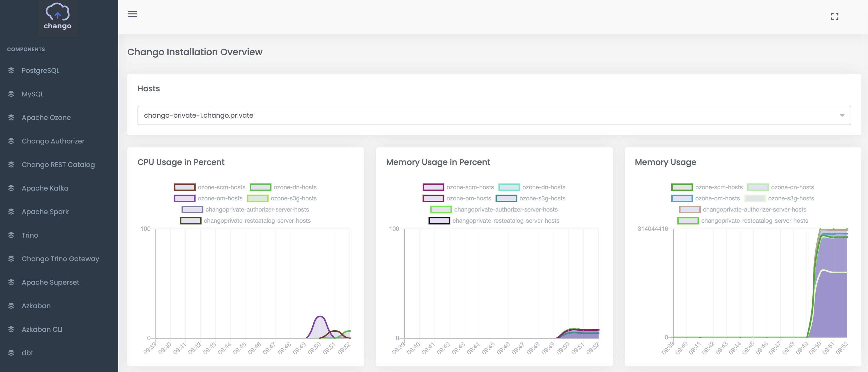Image resolution: width=868 pixels, height=372 pixels.
Task: Click ozone-s3g-hosts swatch in Memory Usage in Percent
Action: point(506,198)
